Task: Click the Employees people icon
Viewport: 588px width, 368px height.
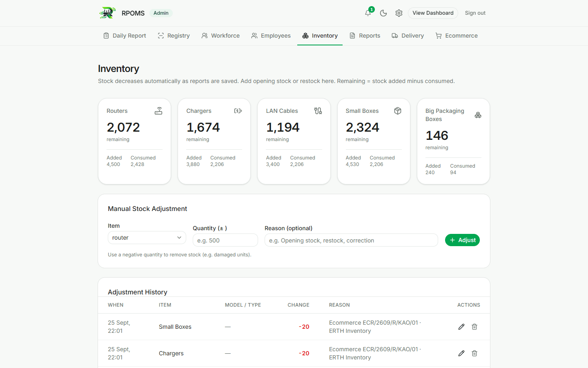Action: point(254,36)
